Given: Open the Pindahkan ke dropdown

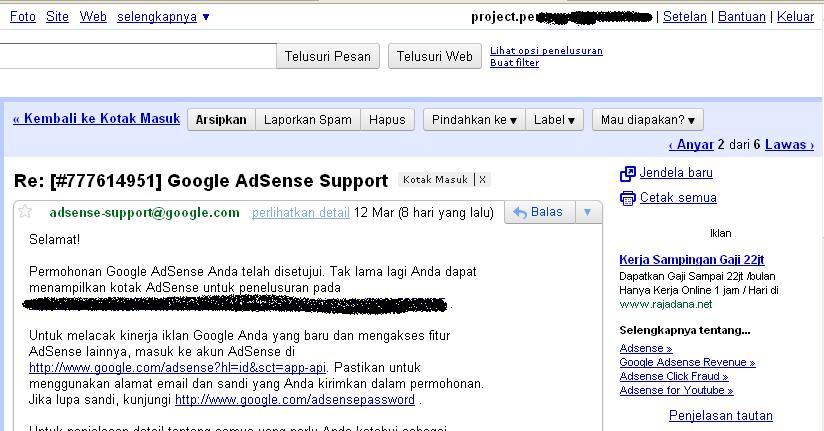Looking at the screenshot, I should (474, 120).
